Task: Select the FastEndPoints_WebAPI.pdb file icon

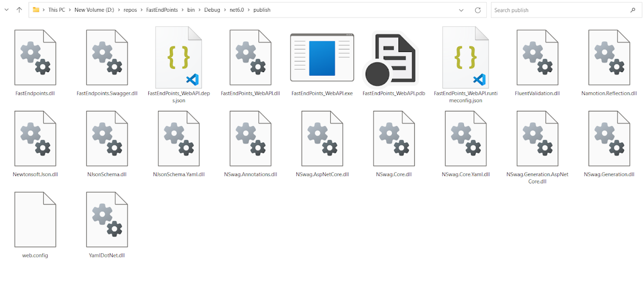Action: 391,59
